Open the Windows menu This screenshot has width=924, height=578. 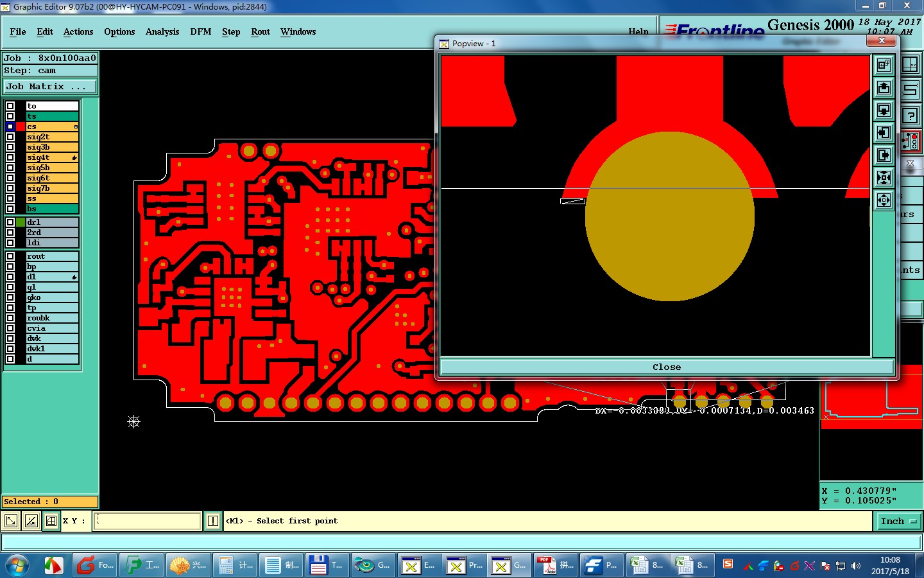click(x=298, y=31)
